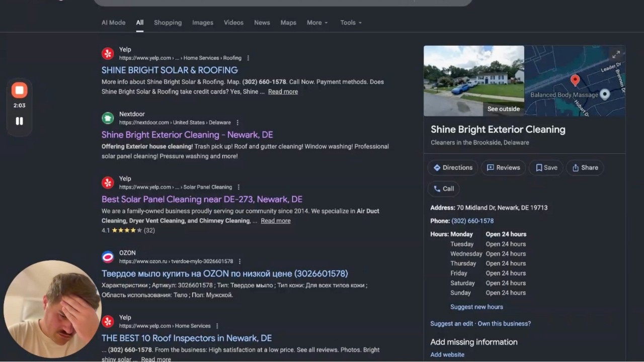Click the nextdoor.com United States › Delaware URL
The width and height of the screenshot is (644, 362).
pos(175,123)
